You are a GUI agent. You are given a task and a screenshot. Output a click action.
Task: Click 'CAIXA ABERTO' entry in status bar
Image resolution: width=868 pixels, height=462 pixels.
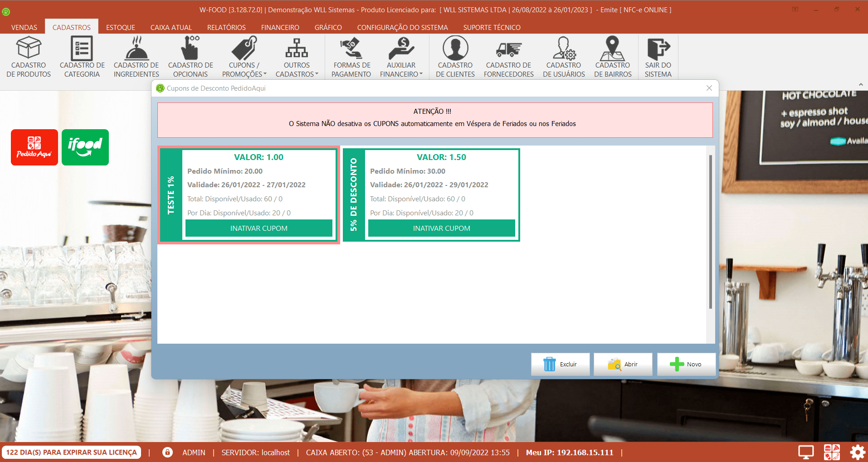click(x=408, y=452)
